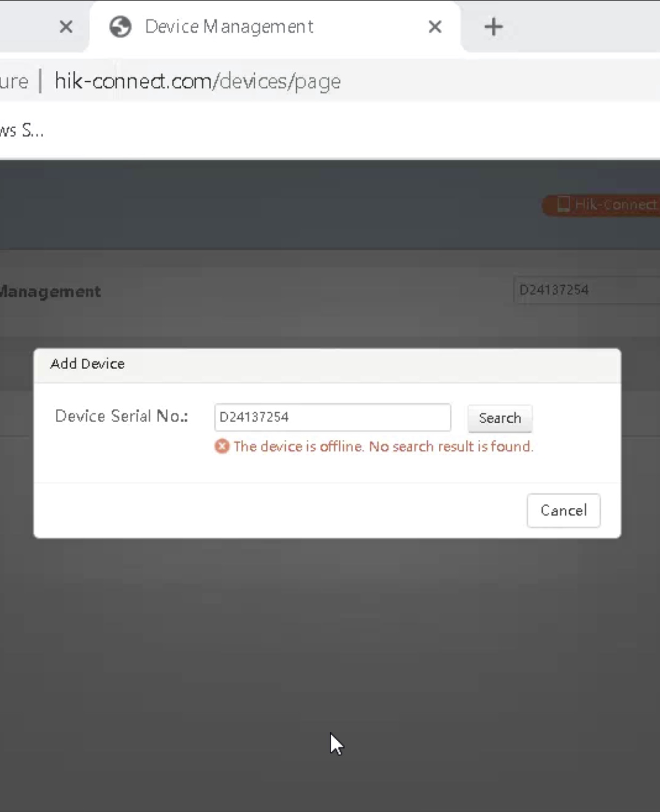
Task: Click the Device Serial No. label
Action: [x=121, y=416]
